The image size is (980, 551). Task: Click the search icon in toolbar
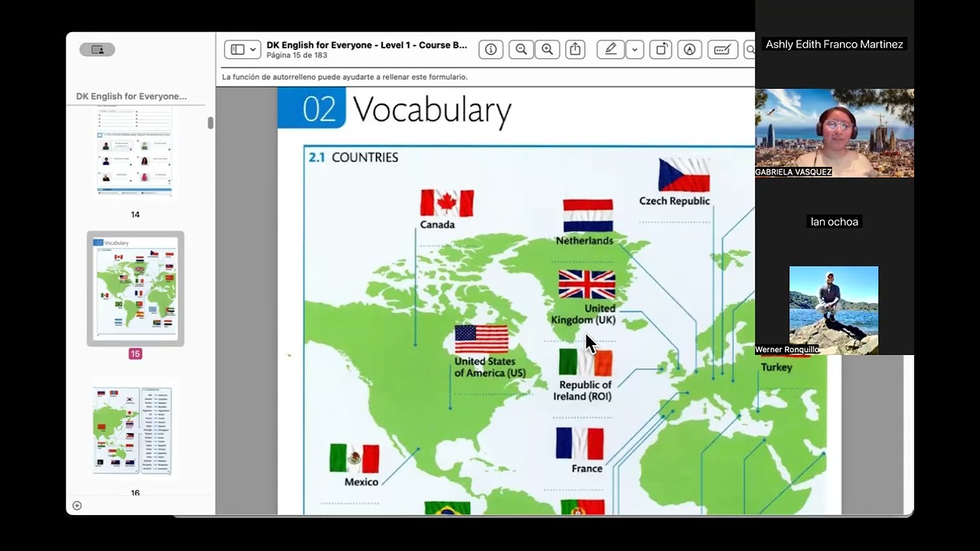click(750, 49)
